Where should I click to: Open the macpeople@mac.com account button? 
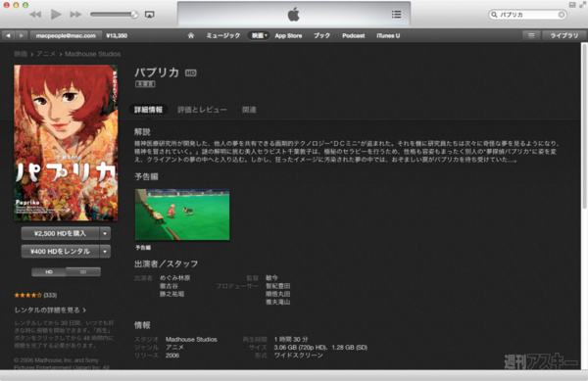[66, 35]
